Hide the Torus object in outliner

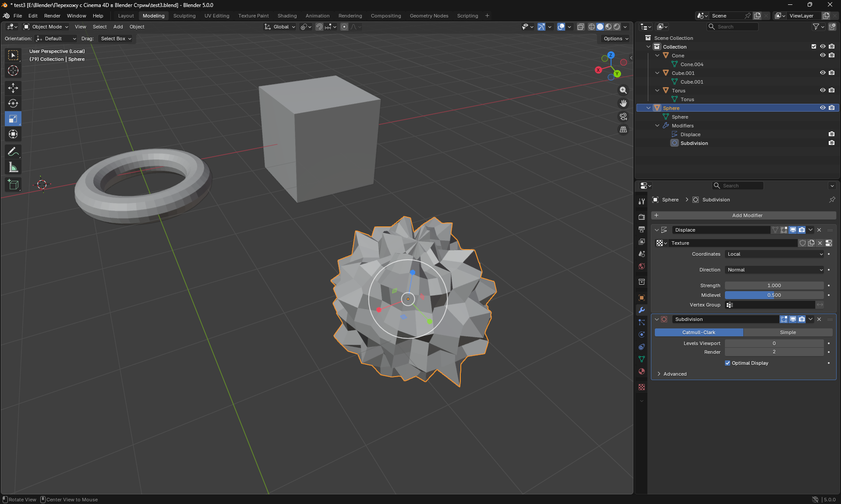click(x=822, y=90)
